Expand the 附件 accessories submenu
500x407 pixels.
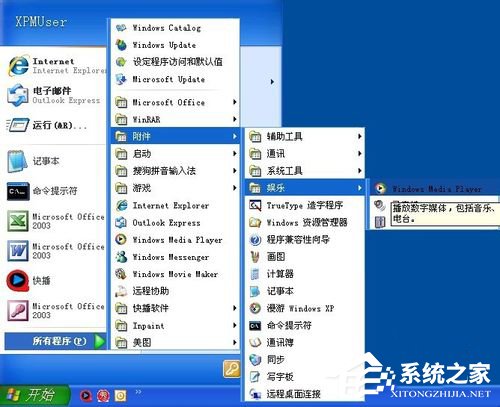(x=175, y=136)
